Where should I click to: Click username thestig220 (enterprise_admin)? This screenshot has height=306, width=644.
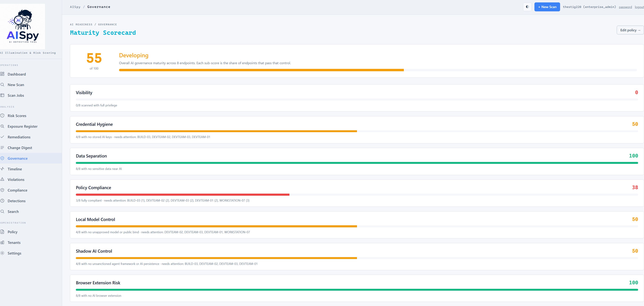589,7
